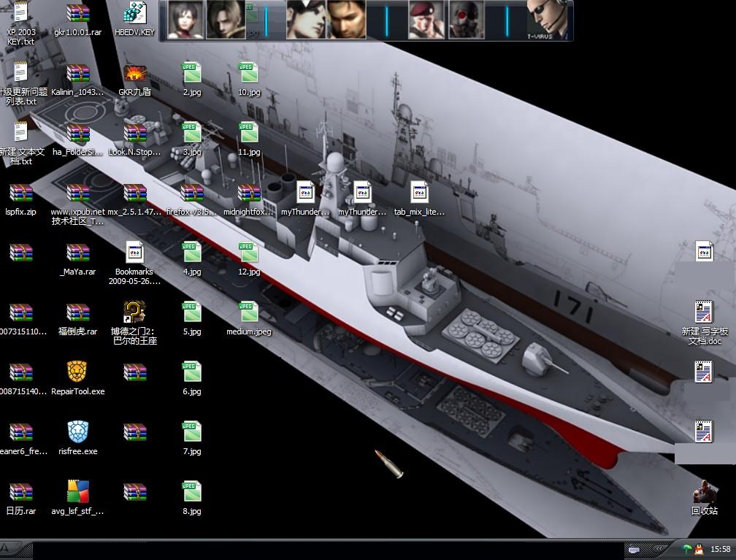Select the avg_lsf_stf installer icon
This screenshot has height=560, width=736.
click(78, 499)
